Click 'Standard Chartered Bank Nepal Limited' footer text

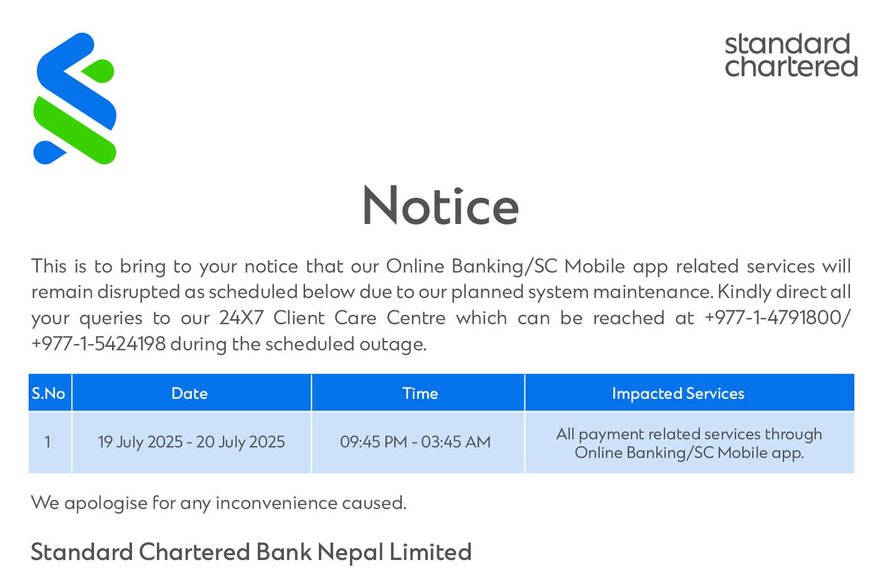[x=251, y=552]
